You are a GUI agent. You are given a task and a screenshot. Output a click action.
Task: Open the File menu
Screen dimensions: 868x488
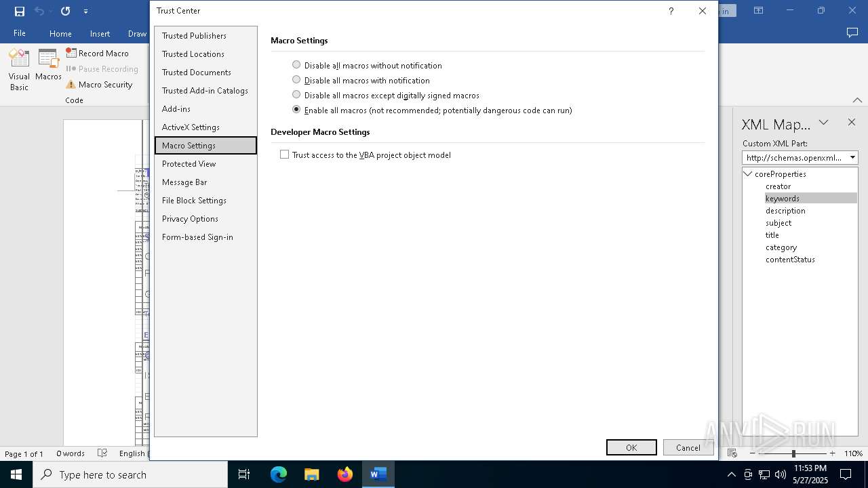tap(20, 33)
